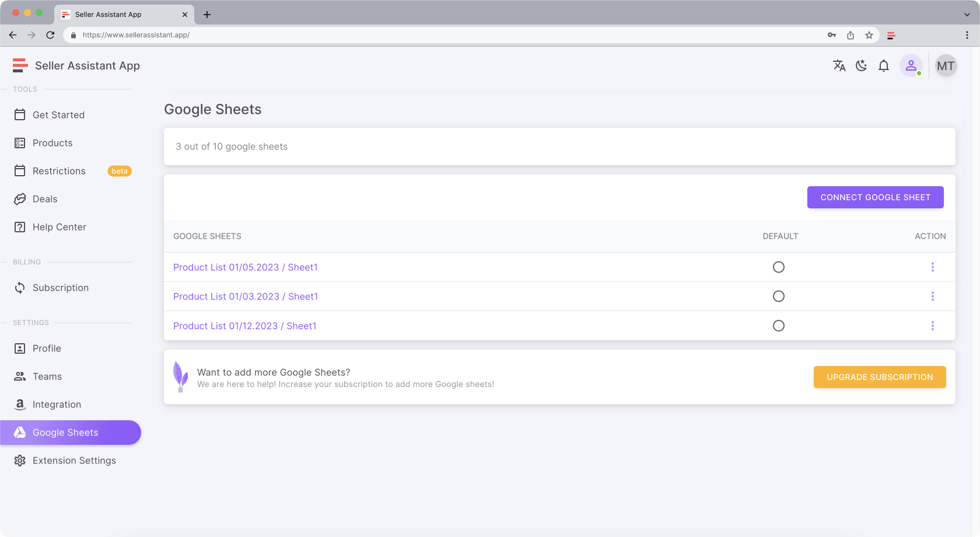Viewport: 980px width, 537px height.
Task: Click the translate language icon
Action: 839,66
